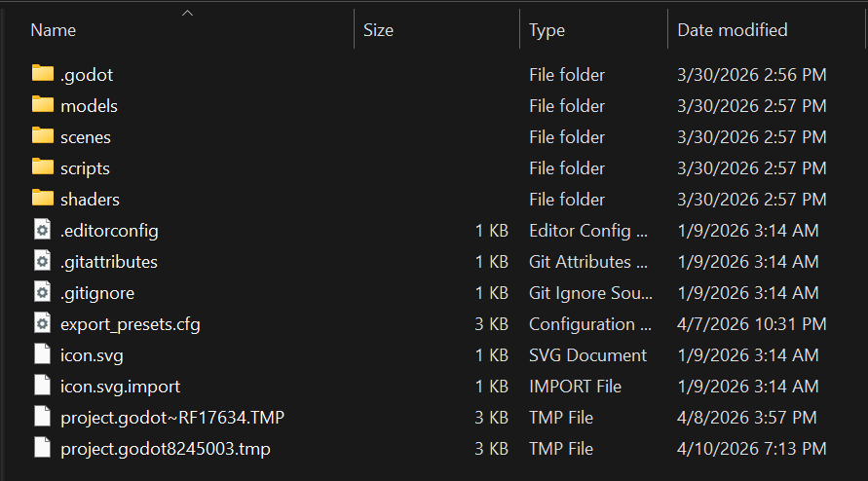This screenshot has height=481, width=868.
Task: Select the scripts folder icon
Action: point(42,167)
